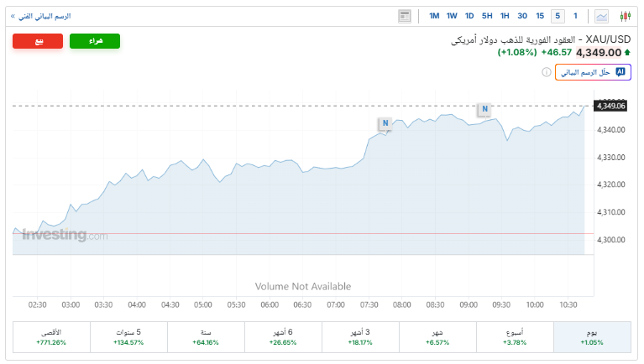644x364 pixels.
Task: Select the 5-minute chart interval
Action: 558,16
